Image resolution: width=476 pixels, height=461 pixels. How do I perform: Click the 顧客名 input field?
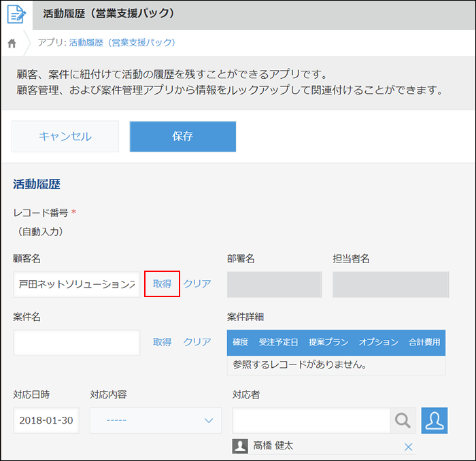click(x=76, y=284)
